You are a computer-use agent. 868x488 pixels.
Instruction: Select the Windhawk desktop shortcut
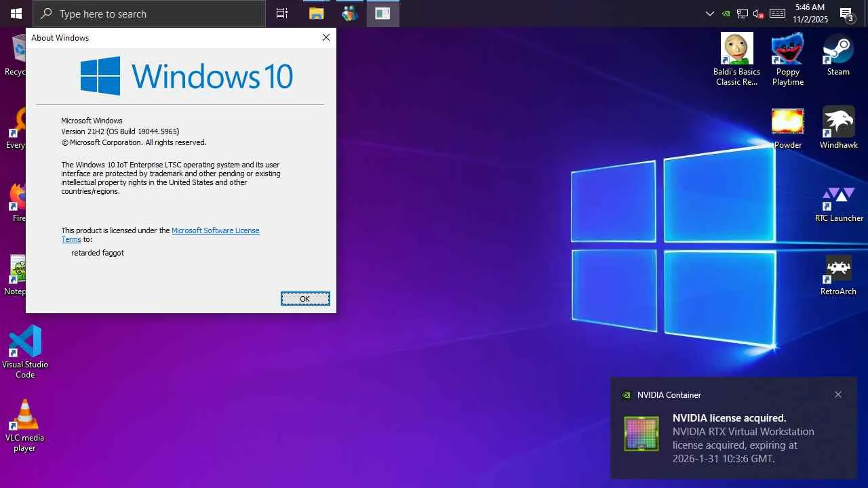pyautogui.click(x=839, y=128)
